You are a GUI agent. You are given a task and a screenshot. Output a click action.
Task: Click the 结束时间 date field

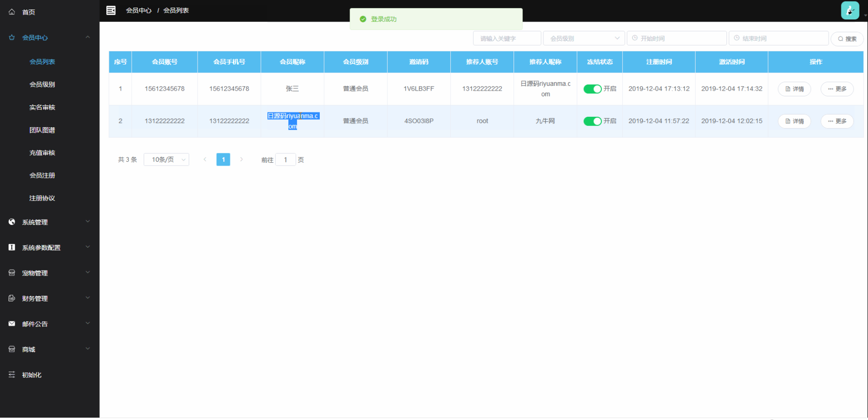coord(779,38)
